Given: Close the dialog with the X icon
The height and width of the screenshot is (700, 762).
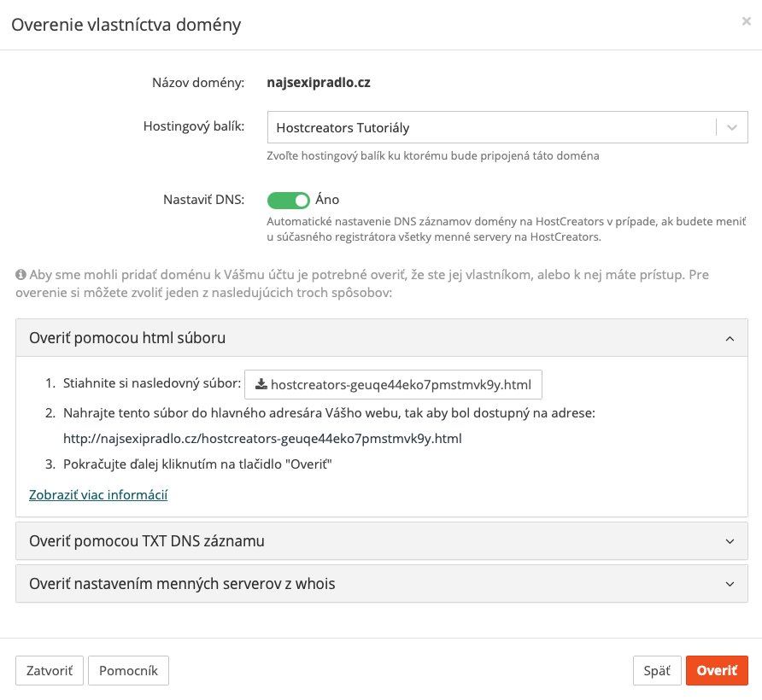Looking at the screenshot, I should [x=746, y=21].
